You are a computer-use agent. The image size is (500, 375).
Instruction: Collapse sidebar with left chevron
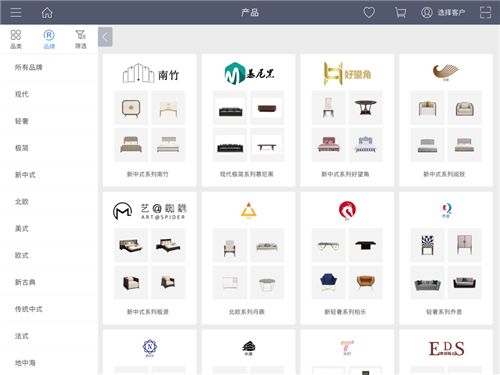(105, 37)
